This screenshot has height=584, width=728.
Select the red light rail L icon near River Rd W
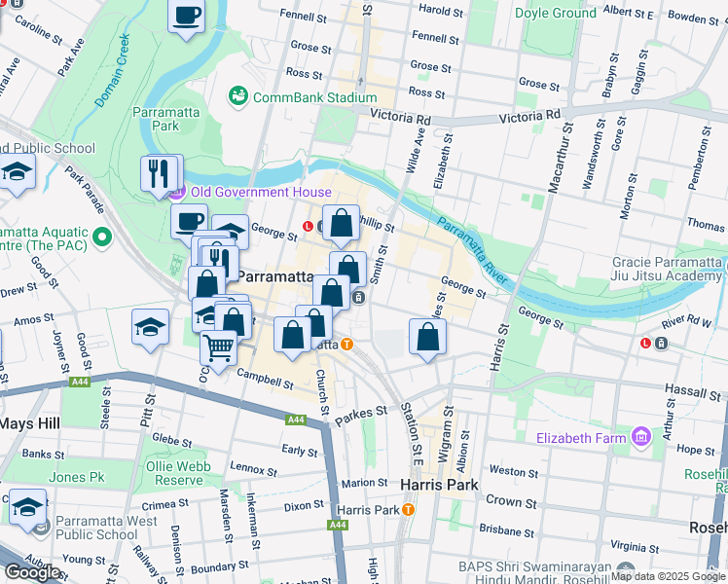pyautogui.click(x=645, y=344)
